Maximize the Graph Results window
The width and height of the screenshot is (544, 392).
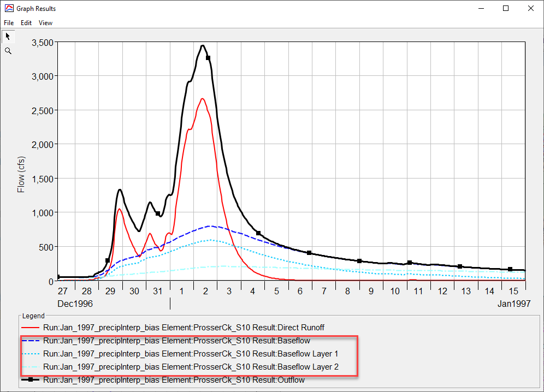(506, 8)
